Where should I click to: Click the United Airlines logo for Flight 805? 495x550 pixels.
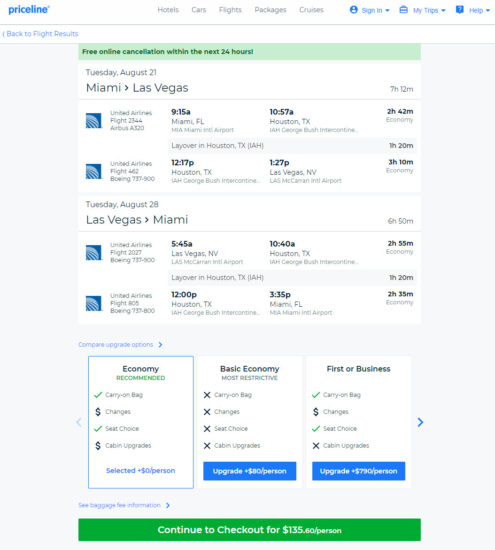[x=94, y=303]
